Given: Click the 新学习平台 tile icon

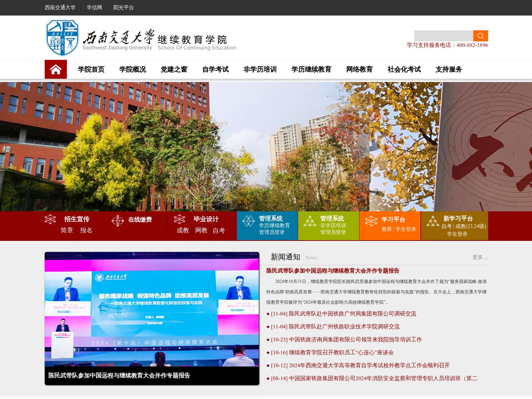Looking at the screenshot, I should click(433, 221).
